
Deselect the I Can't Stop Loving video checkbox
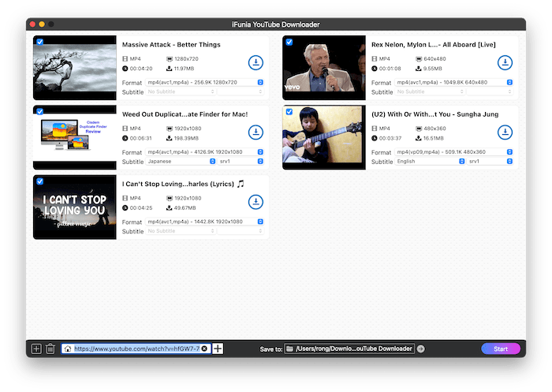(x=39, y=181)
